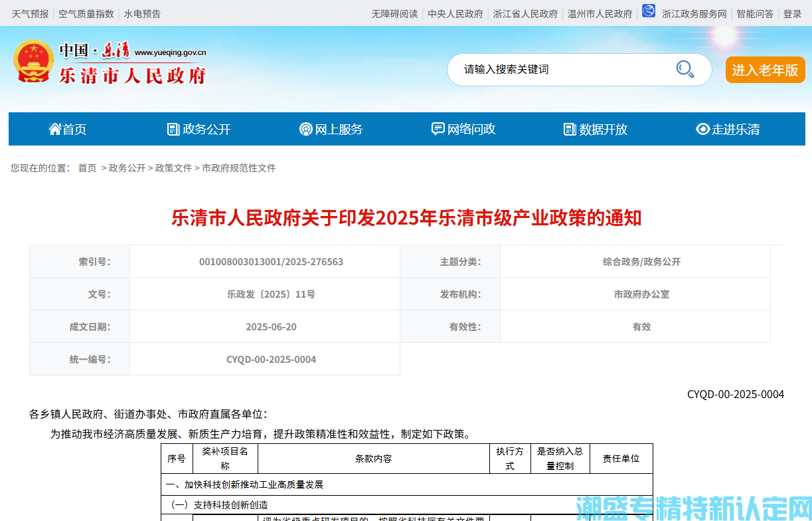Open the 网上服务 navigation tab

331,129
